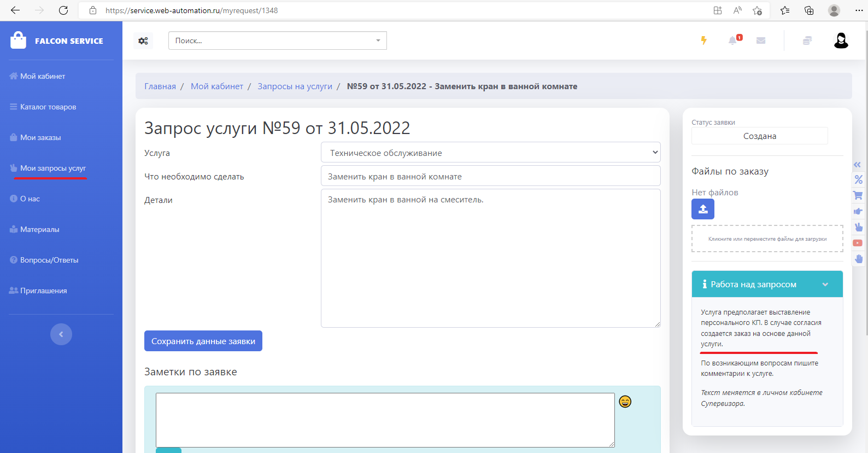Open the Услуга dropdown list
Viewport: 868px width, 453px height.
[x=490, y=153]
